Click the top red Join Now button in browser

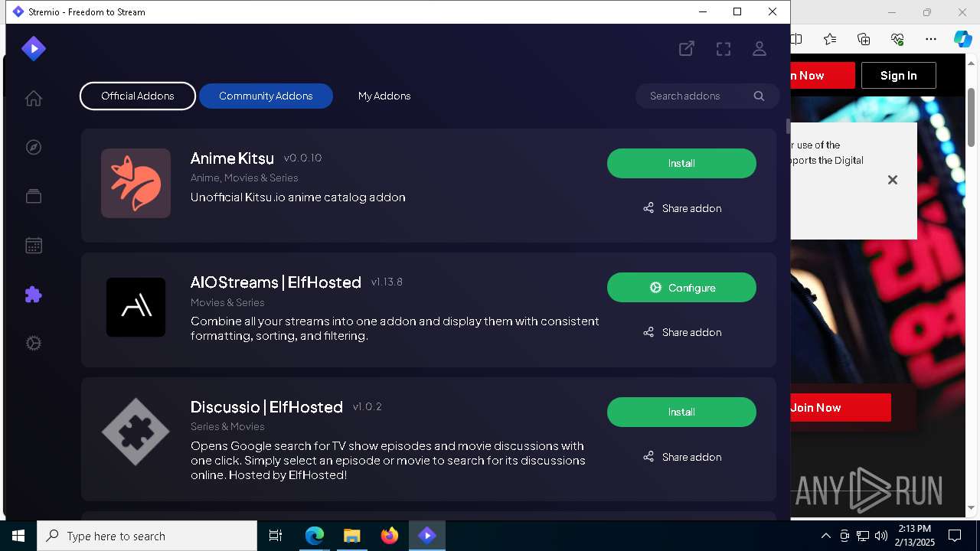point(822,76)
